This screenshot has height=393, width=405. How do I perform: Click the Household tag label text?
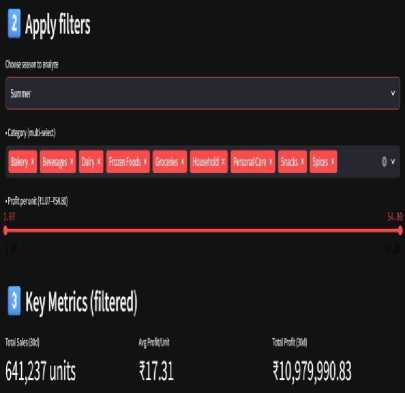205,162
